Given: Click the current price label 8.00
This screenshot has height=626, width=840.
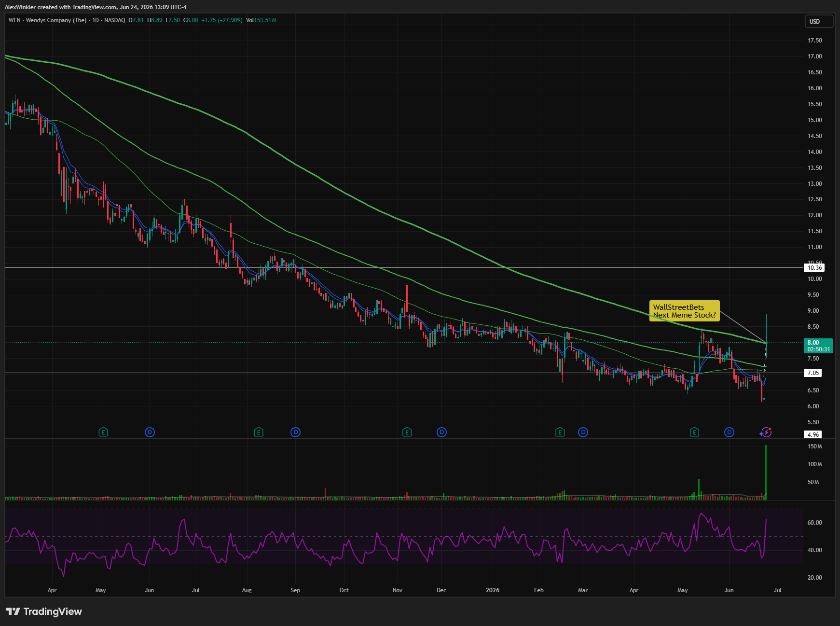Looking at the screenshot, I should pos(813,342).
